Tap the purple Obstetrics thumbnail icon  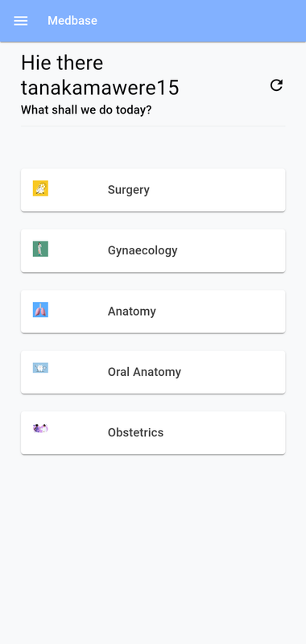click(40, 428)
